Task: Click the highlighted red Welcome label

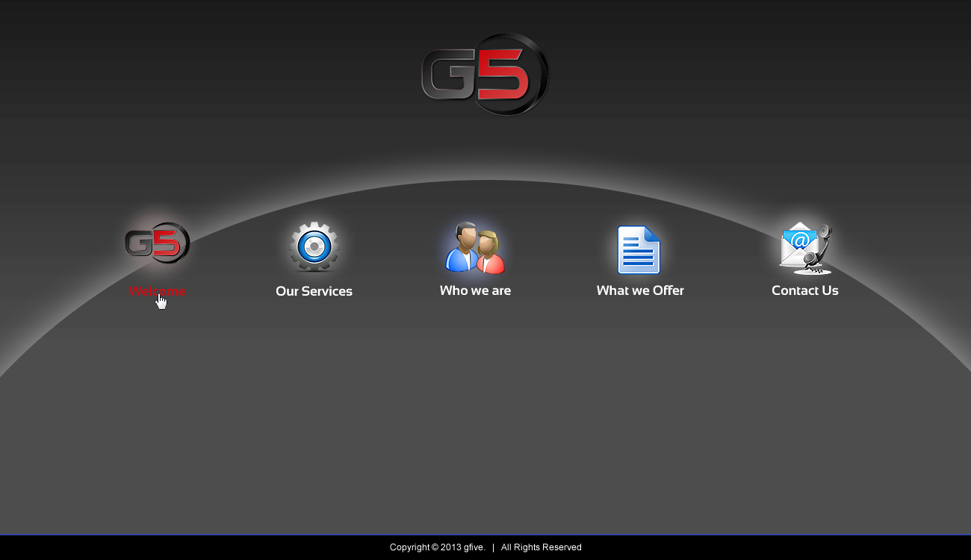Action: click(x=157, y=291)
